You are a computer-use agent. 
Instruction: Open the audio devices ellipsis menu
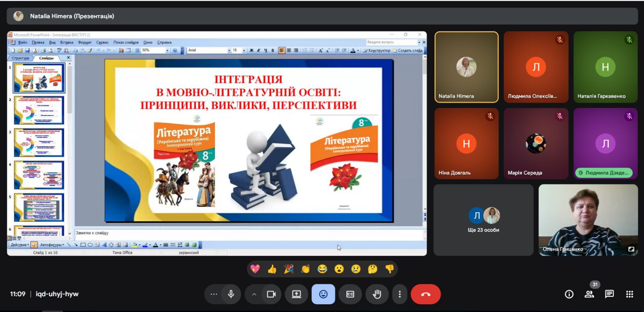tap(214, 294)
